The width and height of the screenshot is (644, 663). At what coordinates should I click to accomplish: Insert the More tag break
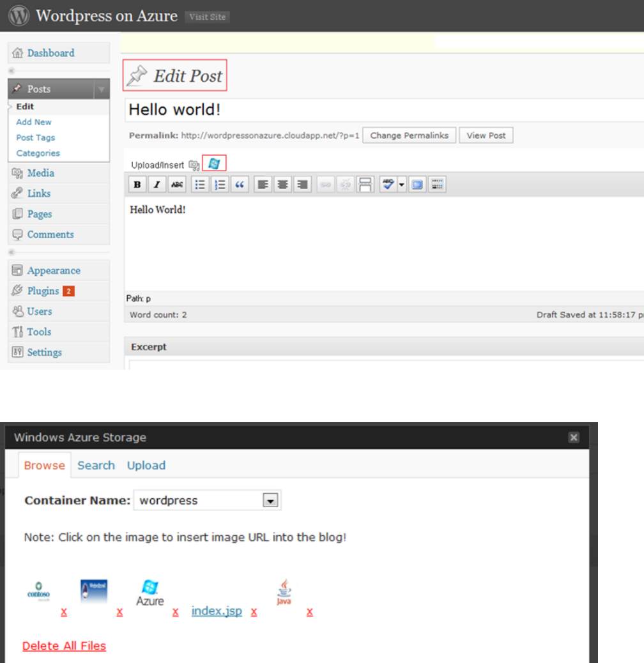coord(365,185)
